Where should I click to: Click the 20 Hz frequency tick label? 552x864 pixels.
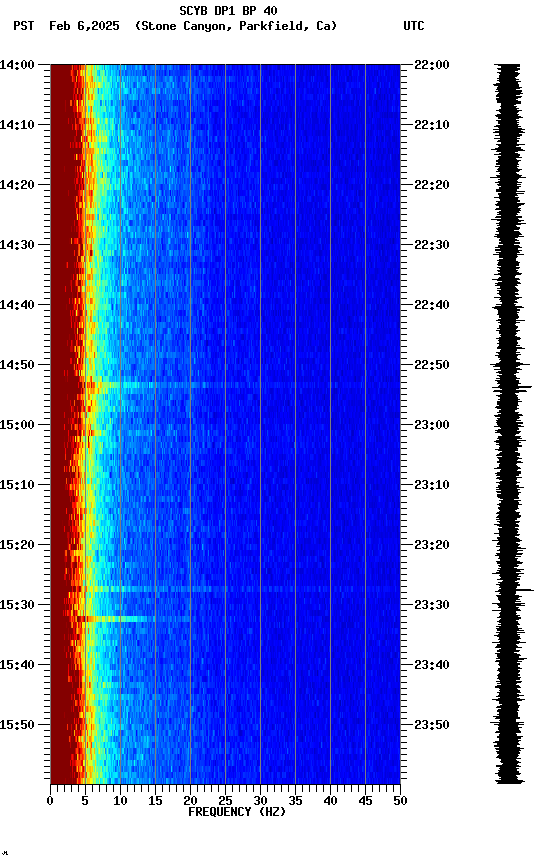click(190, 801)
